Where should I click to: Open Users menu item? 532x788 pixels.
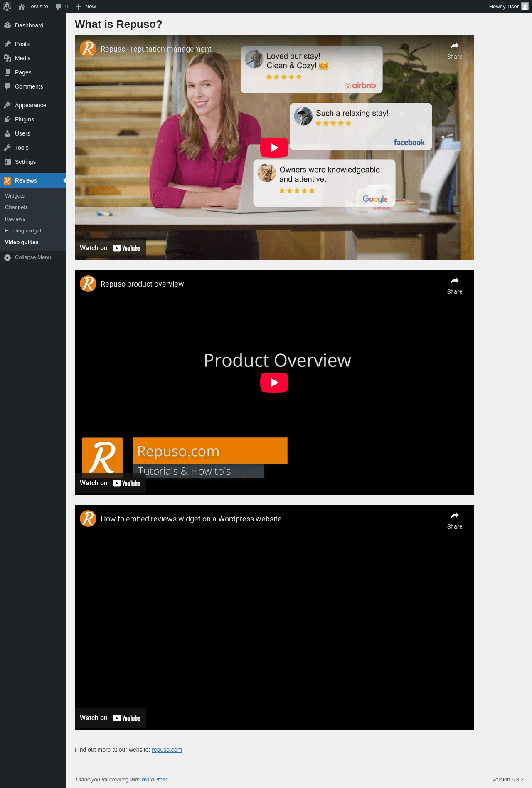click(33, 133)
